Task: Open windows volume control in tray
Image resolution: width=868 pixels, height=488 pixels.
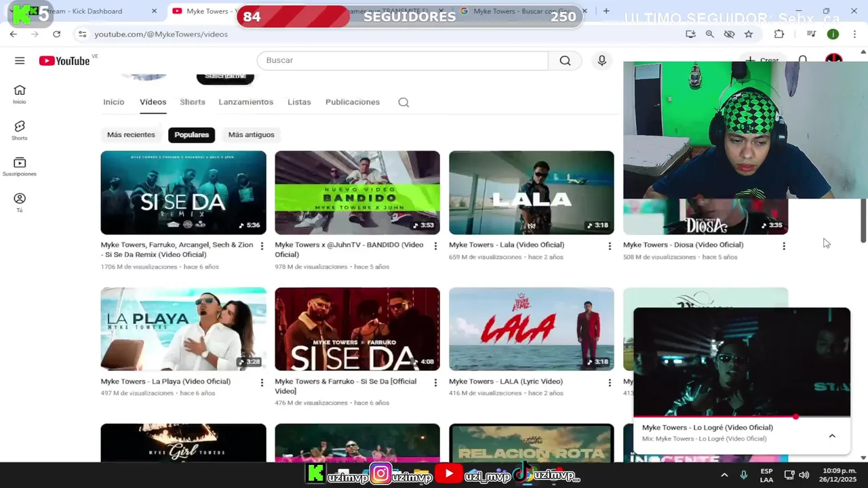Action: point(804,474)
